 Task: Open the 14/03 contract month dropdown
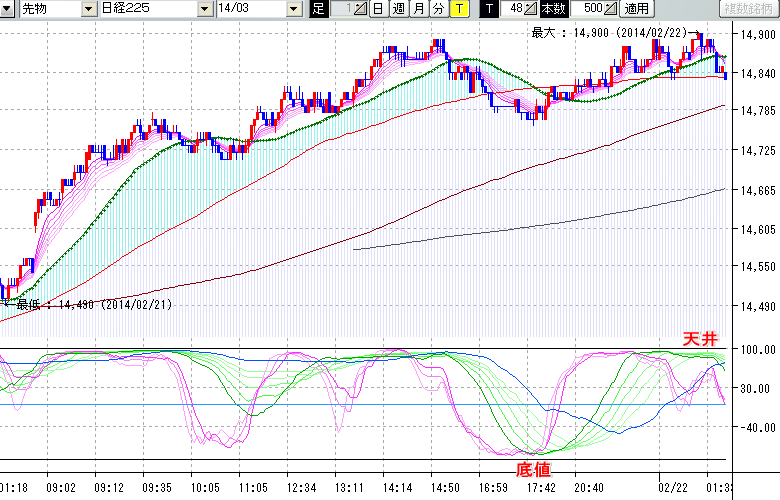[x=293, y=9]
